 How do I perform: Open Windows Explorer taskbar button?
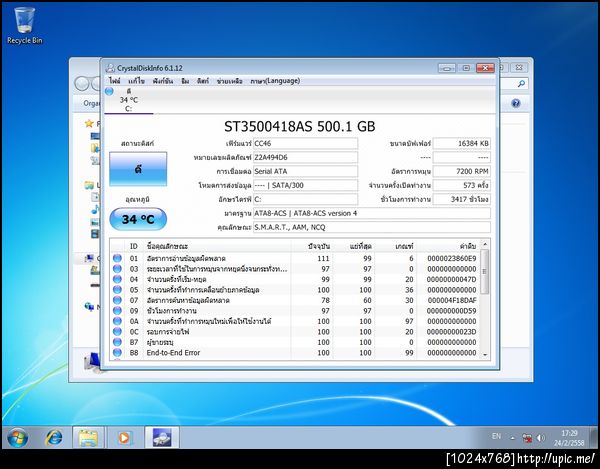pos(88,438)
